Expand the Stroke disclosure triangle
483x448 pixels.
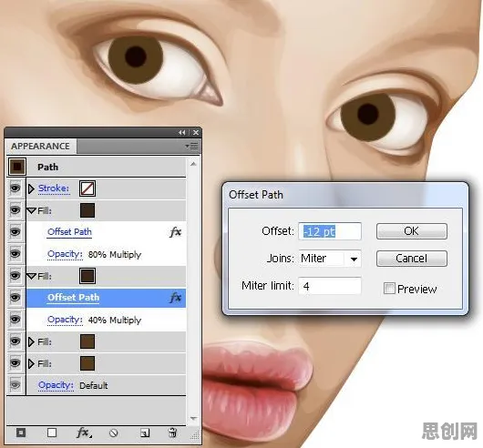pyautogui.click(x=31, y=188)
